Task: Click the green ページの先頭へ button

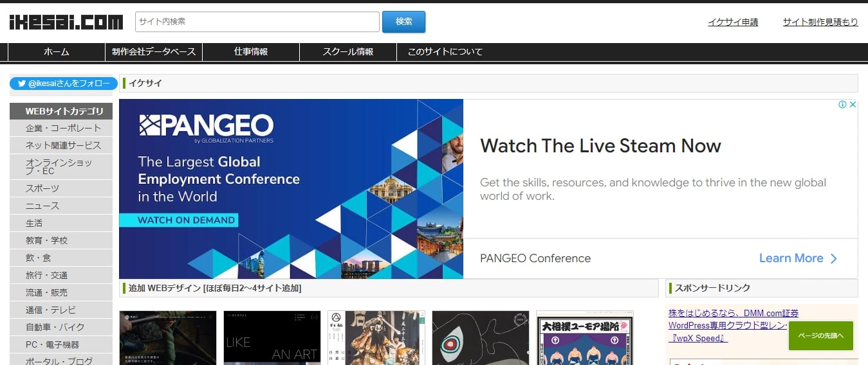Action: tap(820, 335)
